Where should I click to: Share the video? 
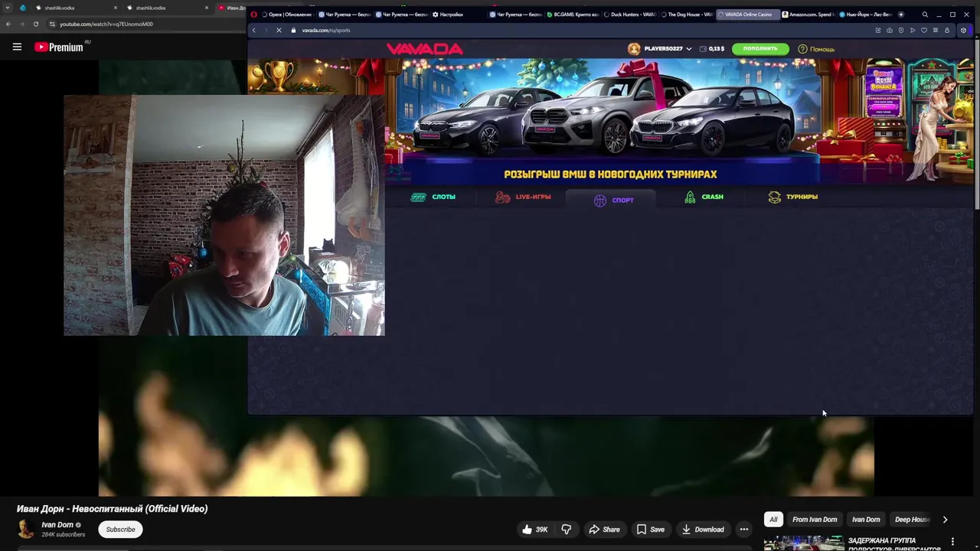tap(604, 530)
